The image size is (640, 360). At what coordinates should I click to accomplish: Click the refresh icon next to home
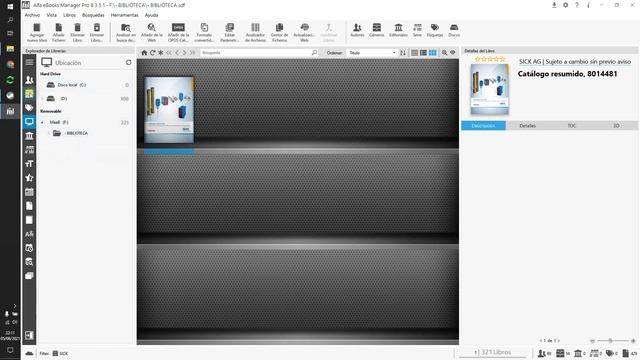tap(152, 53)
